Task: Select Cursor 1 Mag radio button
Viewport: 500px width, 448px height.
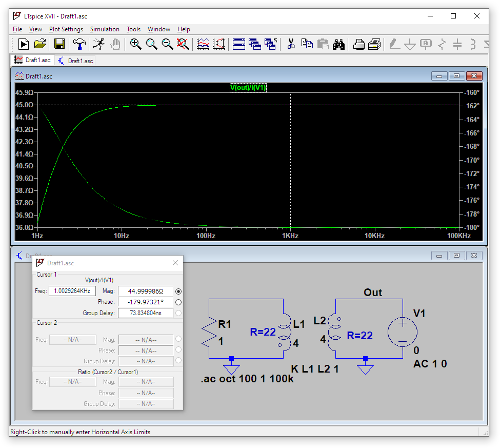Action: (x=178, y=291)
